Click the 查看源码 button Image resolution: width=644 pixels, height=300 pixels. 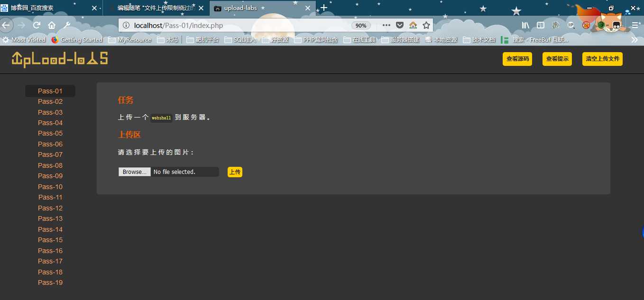(517, 59)
